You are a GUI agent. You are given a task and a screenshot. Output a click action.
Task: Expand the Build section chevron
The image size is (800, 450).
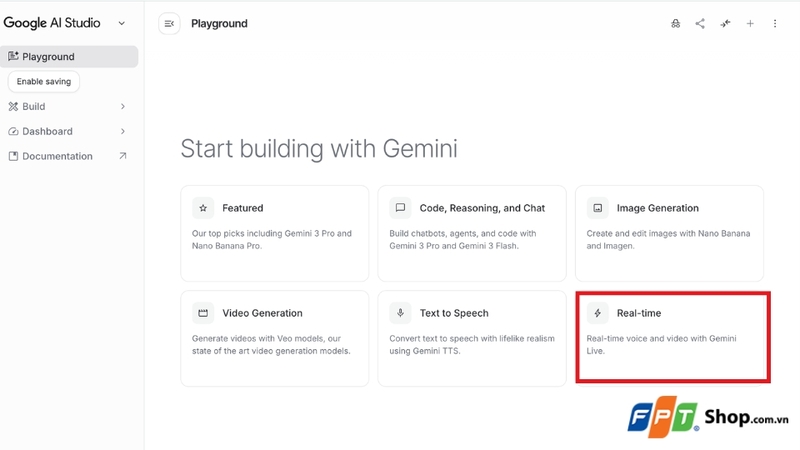click(x=122, y=107)
